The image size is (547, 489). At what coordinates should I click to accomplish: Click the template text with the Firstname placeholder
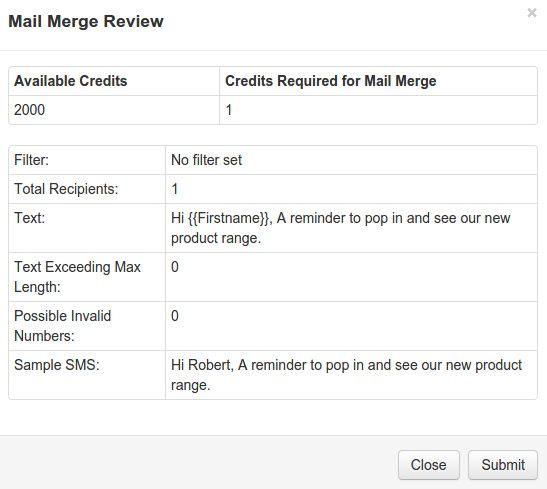340,228
